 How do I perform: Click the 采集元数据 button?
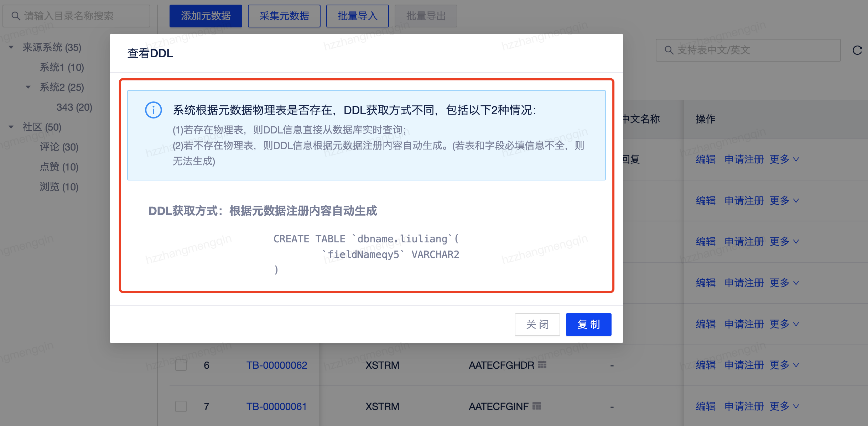(284, 16)
